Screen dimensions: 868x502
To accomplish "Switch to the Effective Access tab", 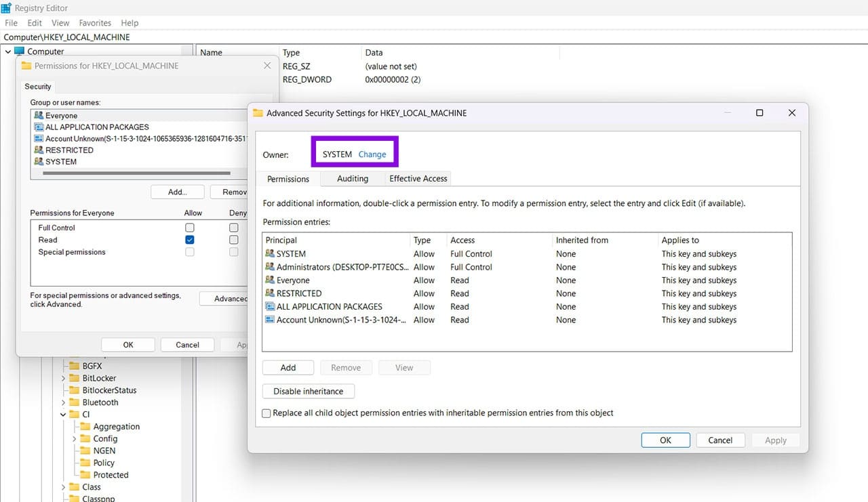I will click(418, 179).
